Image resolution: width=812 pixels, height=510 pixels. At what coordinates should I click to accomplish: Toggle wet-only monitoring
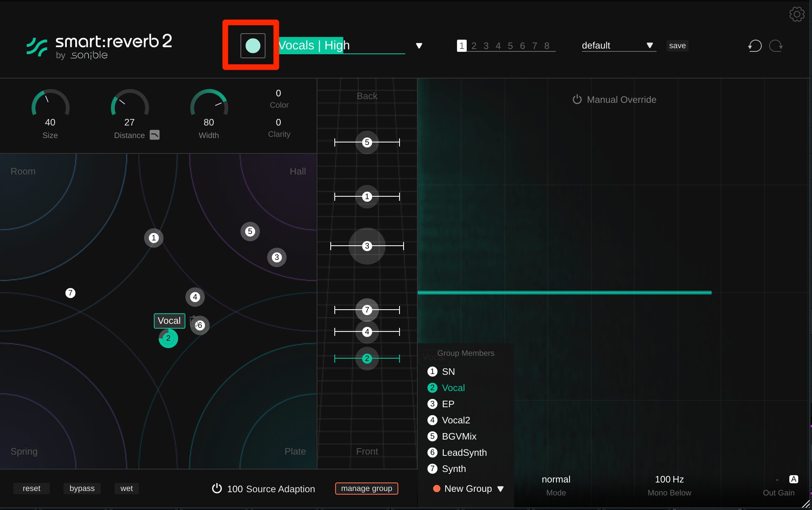tap(126, 489)
